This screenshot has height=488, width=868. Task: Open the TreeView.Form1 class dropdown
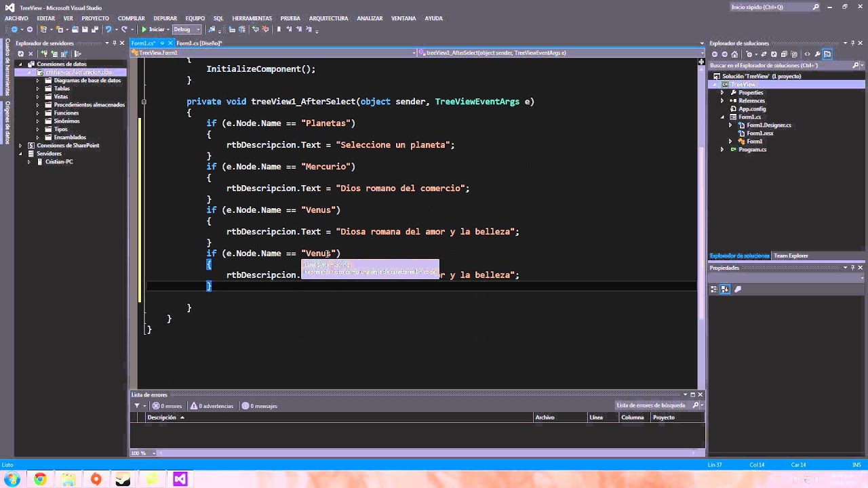point(274,53)
